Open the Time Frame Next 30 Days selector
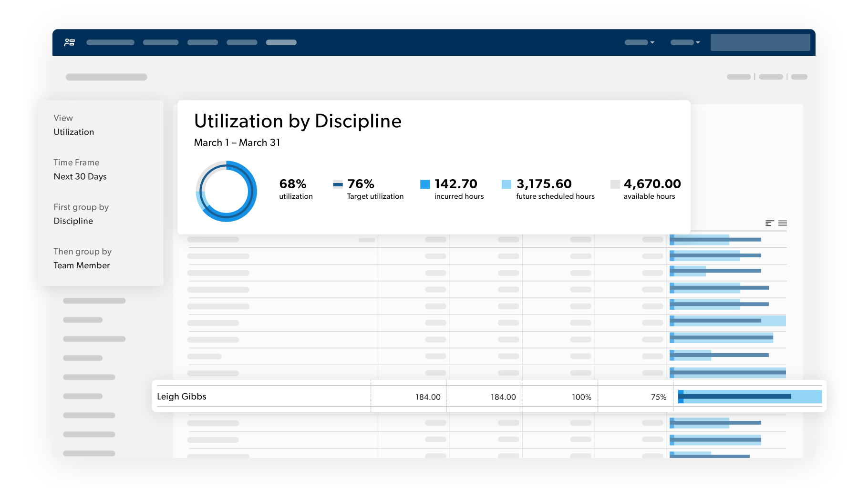 coord(80,176)
